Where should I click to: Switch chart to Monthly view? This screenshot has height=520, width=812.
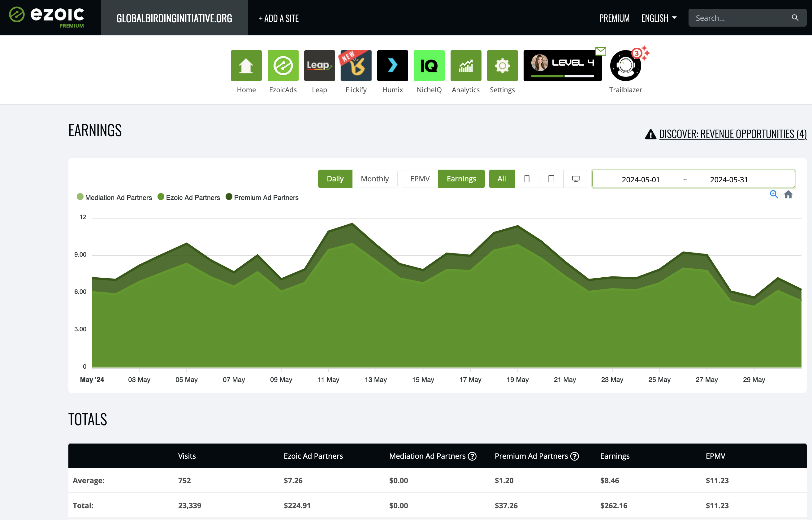(x=375, y=179)
